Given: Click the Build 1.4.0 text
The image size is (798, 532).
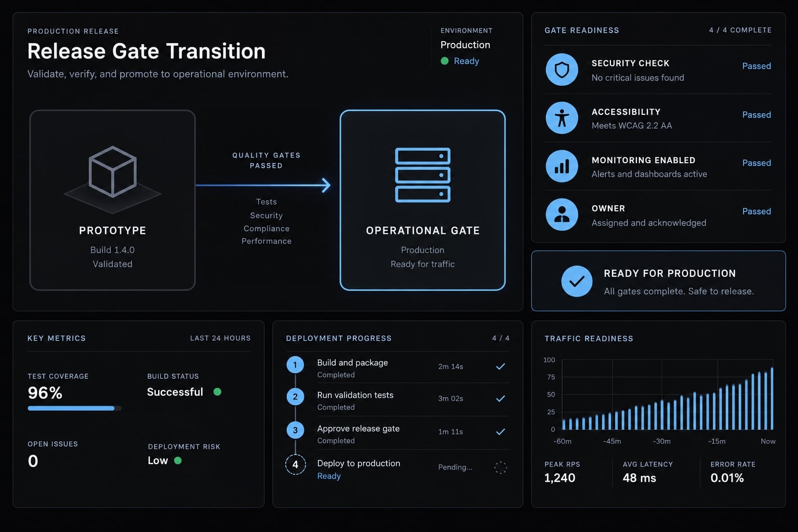Looking at the screenshot, I should [x=112, y=250].
